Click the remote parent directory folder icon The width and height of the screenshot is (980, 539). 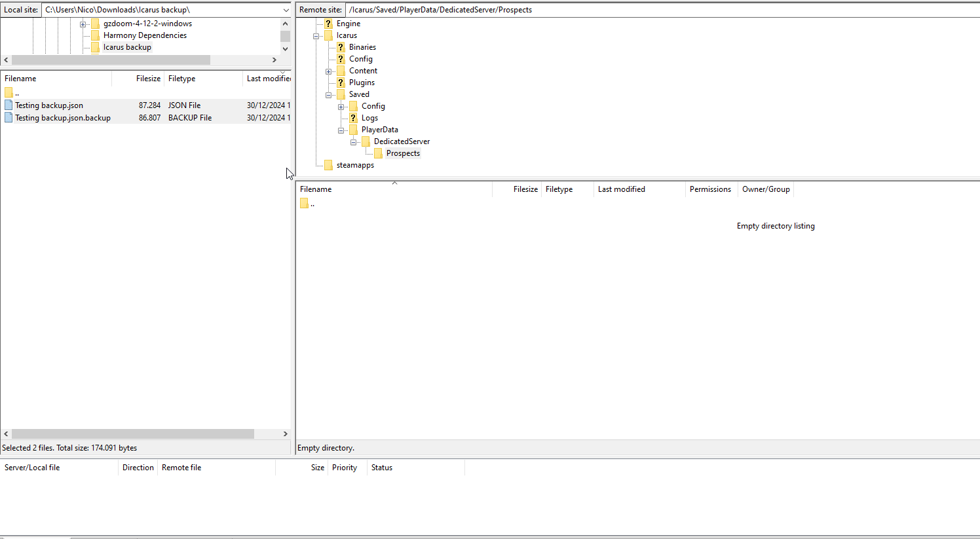[x=304, y=204]
